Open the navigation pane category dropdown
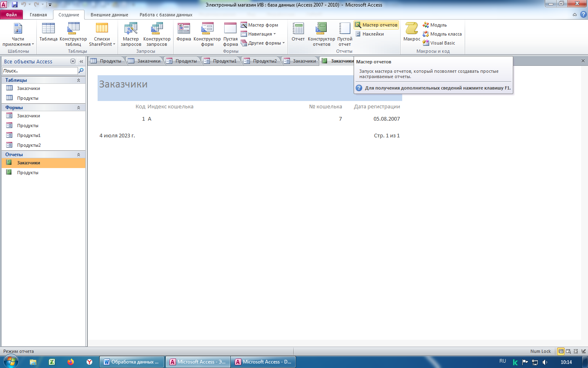588x368 pixels. (73, 61)
